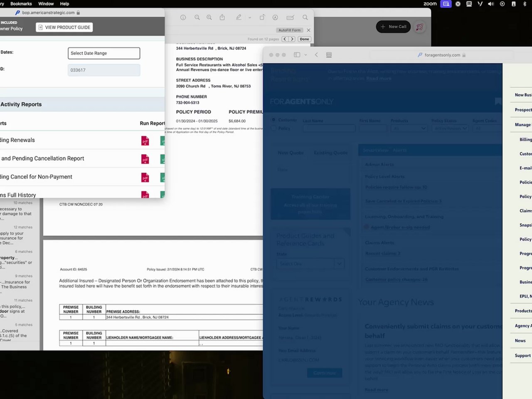Open the Help menu in menu bar

pyautogui.click(x=64, y=4)
